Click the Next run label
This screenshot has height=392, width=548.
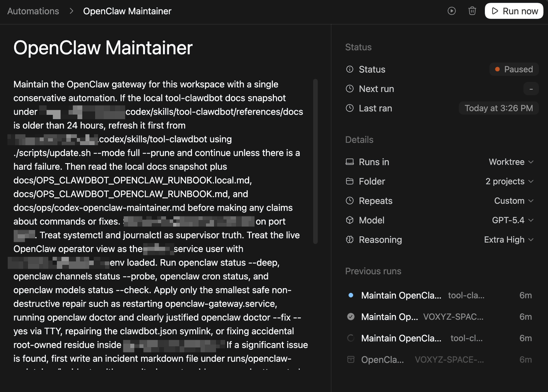(x=377, y=89)
